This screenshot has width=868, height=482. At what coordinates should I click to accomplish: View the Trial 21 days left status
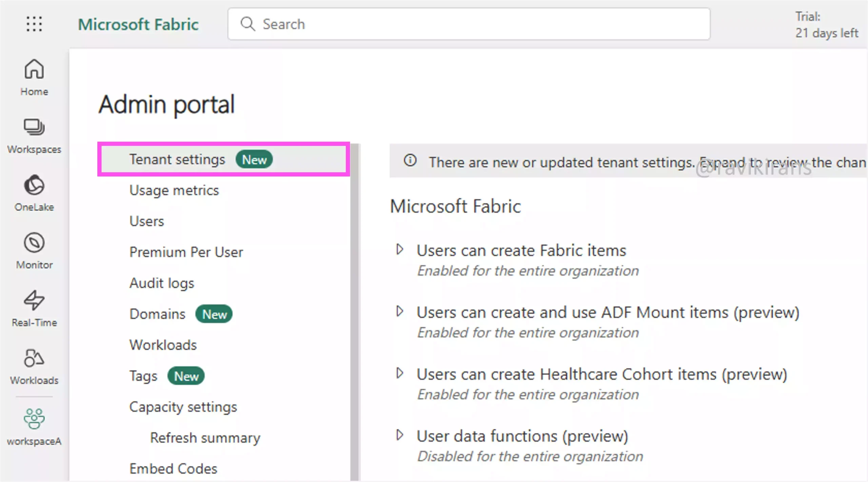[827, 25]
